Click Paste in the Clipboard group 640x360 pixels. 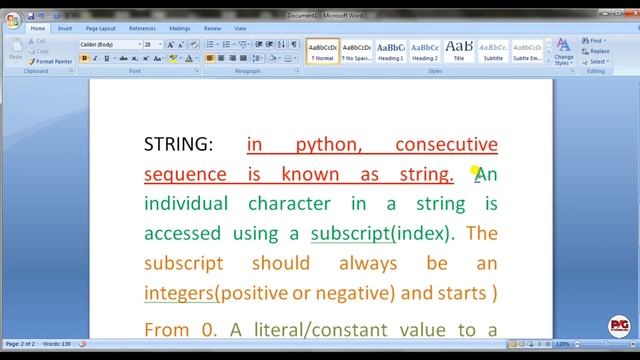point(16,50)
